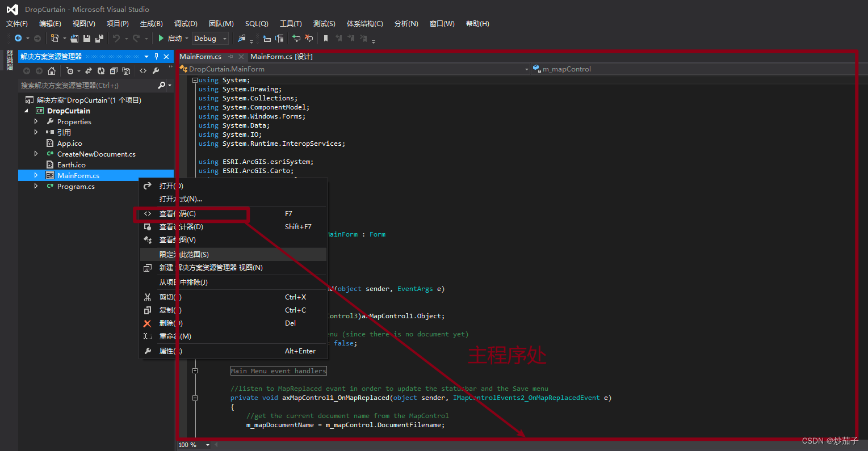
Task: Click Sync with Active Document icon
Action: (89, 71)
